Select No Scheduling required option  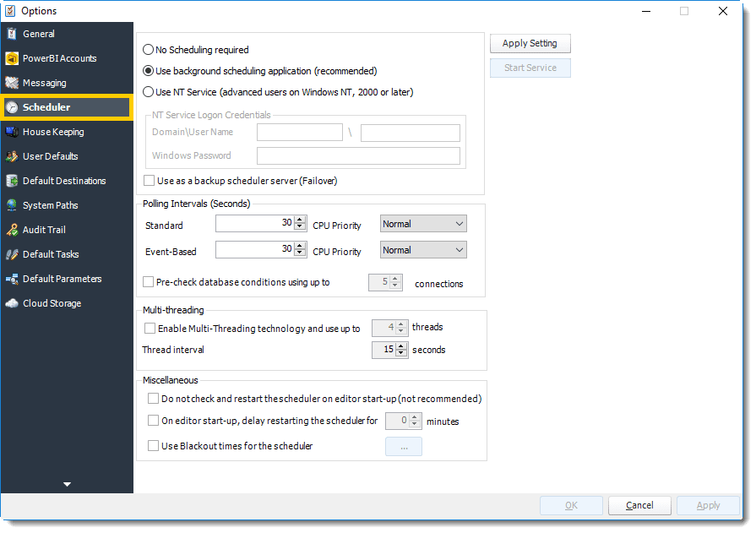[149, 50]
